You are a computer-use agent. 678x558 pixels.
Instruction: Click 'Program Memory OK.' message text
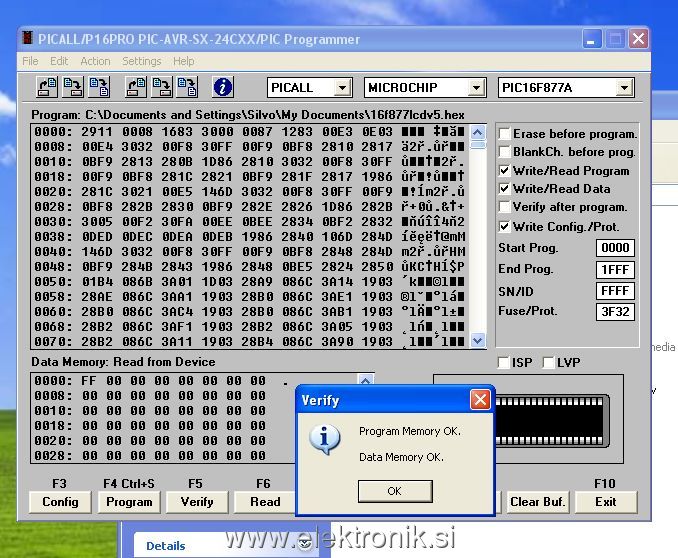pos(410,431)
